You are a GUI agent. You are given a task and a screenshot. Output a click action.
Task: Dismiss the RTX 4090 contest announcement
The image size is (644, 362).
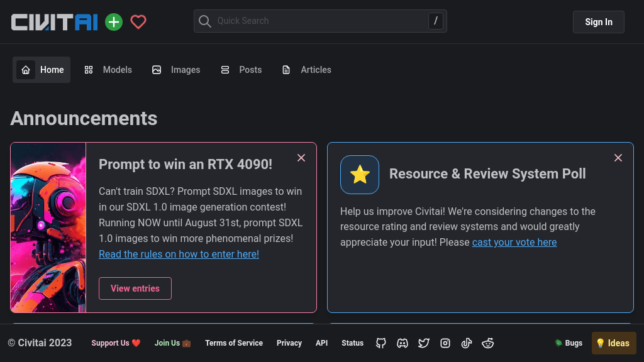coord(301,158)
